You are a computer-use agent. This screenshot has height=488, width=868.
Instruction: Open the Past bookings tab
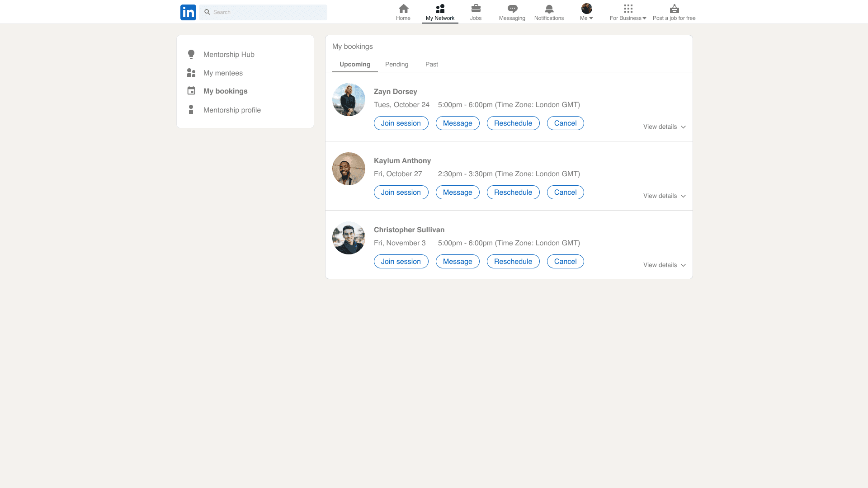(431, 64)
